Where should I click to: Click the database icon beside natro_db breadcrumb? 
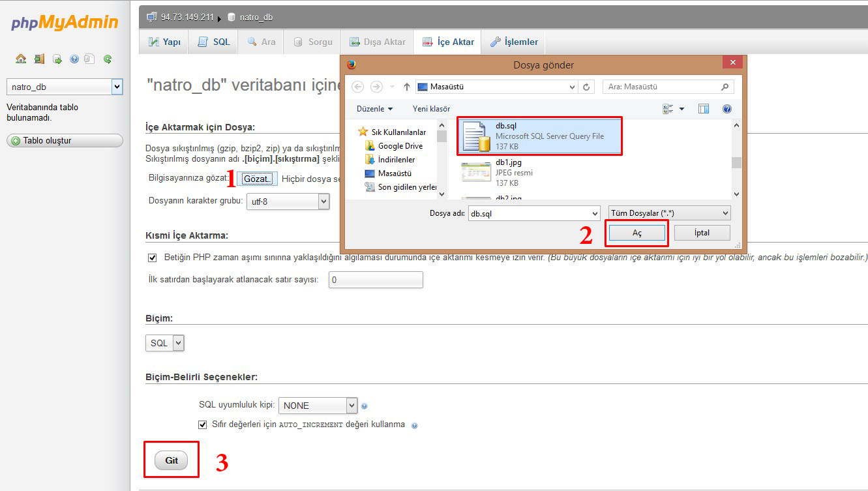[232, 17]
